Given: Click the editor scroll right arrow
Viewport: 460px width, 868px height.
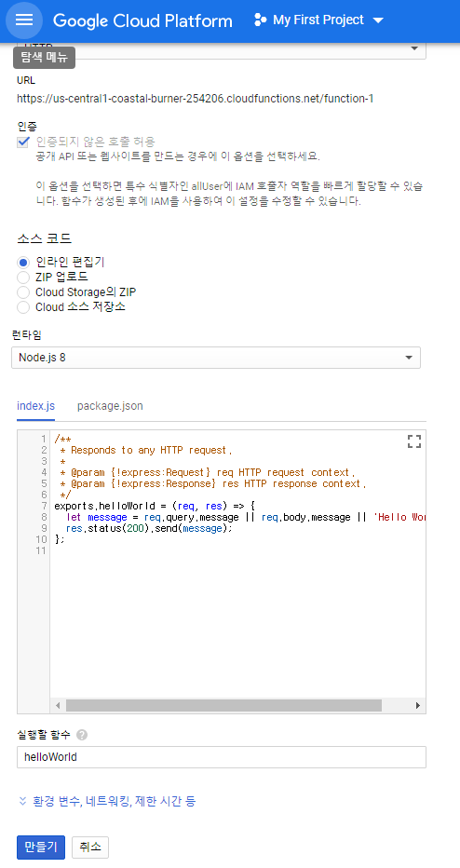Looking at the screenshot, I should pos(418,706).
